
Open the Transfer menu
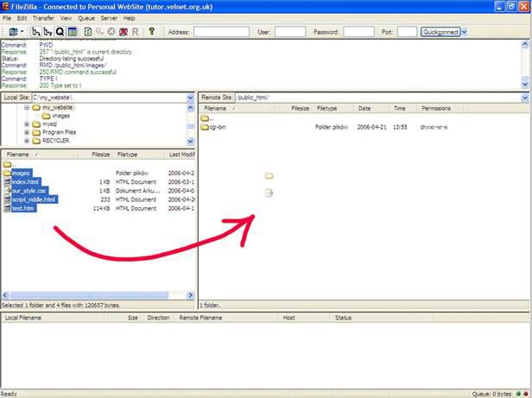[x=43, y=18]
